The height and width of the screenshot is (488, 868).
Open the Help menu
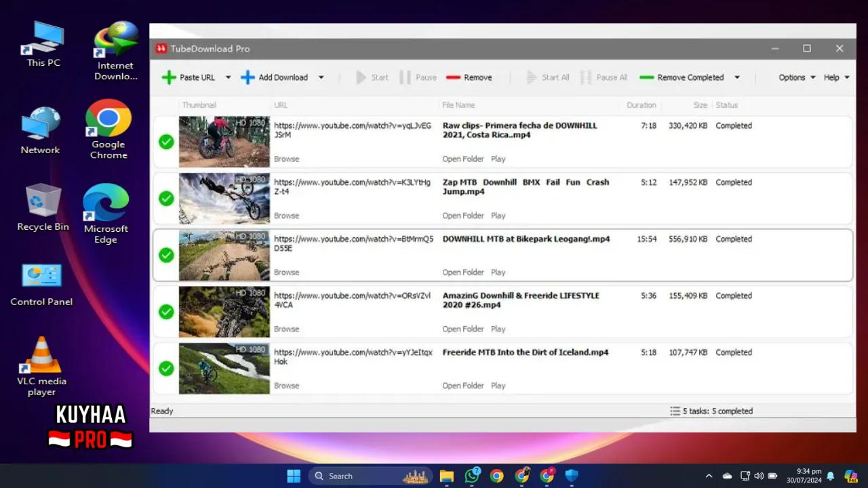(836, 77)
